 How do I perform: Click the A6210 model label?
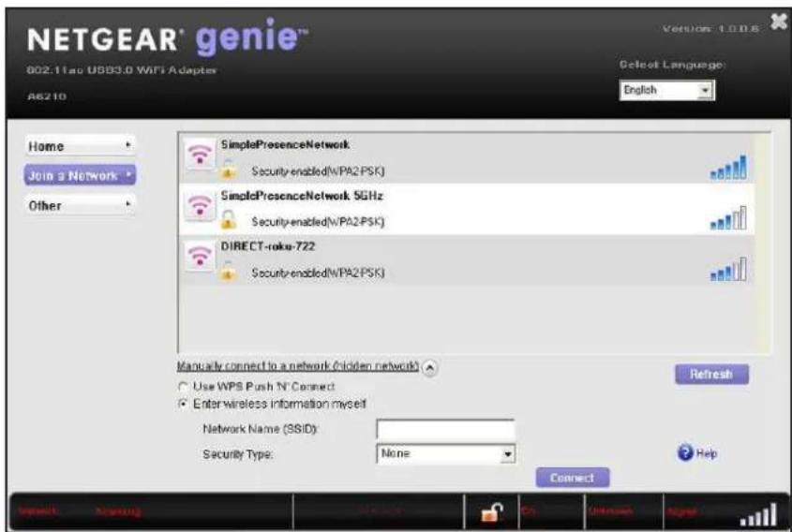coord(47,96)
